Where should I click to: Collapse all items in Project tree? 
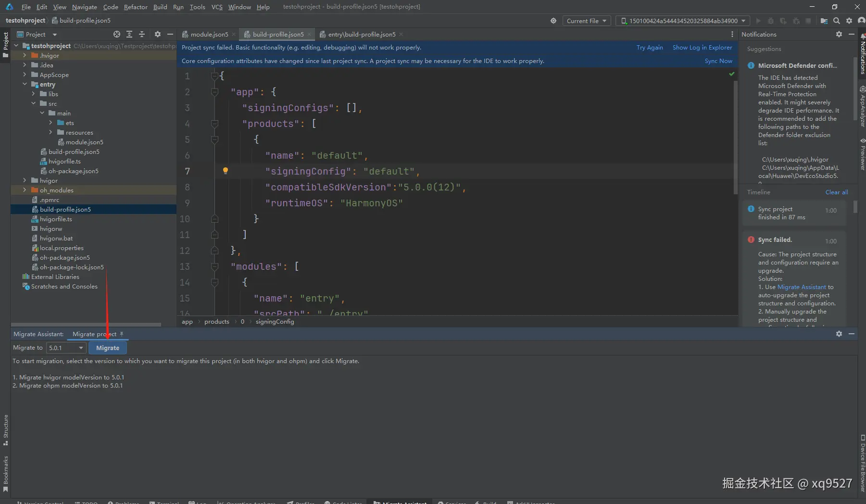click(142, 34)
